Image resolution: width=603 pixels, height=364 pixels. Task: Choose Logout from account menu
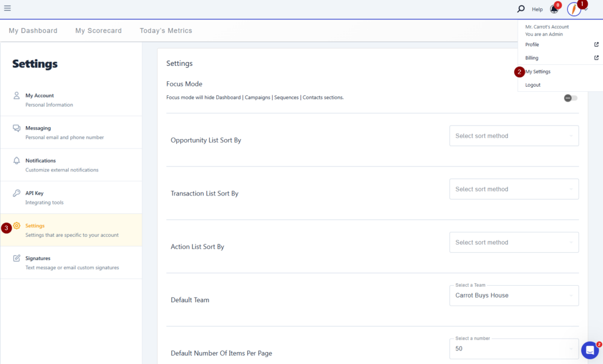pyautogui.click(x=532, y=85)
